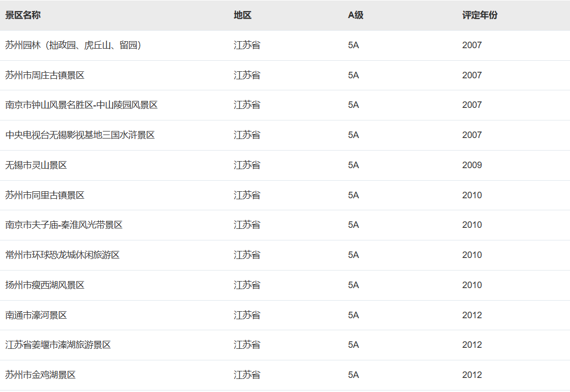Pick the 5A cell for 三国水浒景区

[354, 135]
